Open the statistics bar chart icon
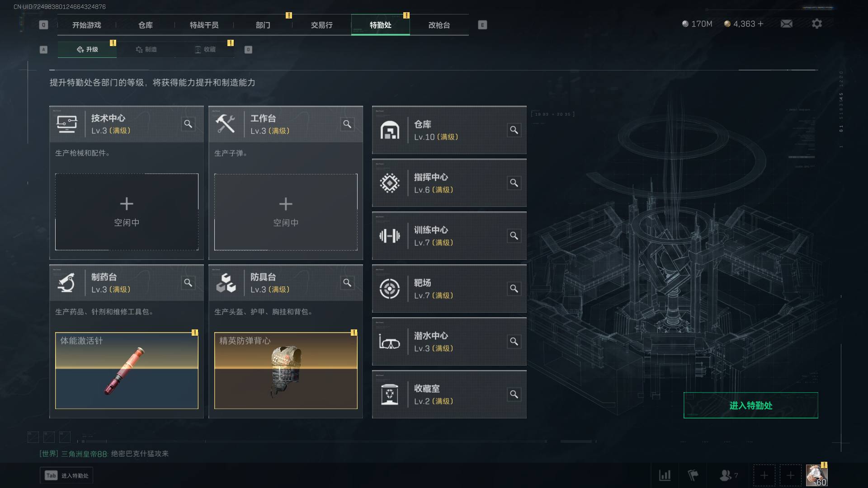The image size is (868, 488). (665, 475)
